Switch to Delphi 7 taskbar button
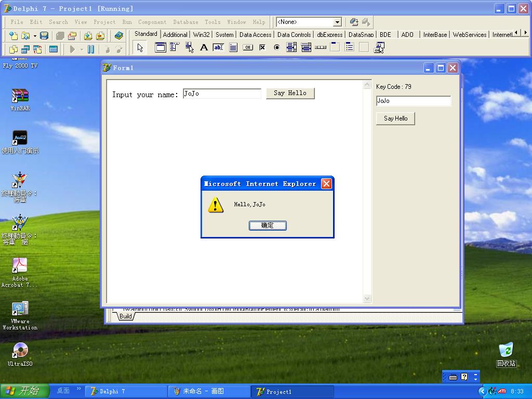The height and width of the screenshot is (399, 532). point(126,392)
